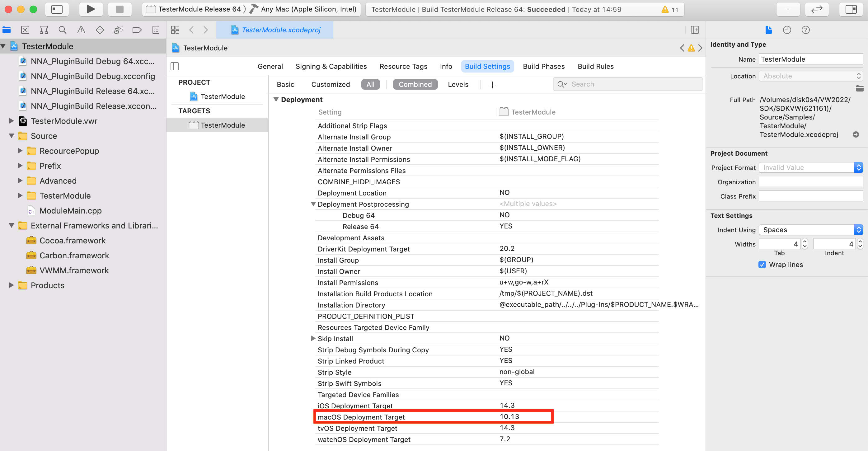Toggle the inspector panel button
The image size is (868, 451).
[x=851, y=9]
